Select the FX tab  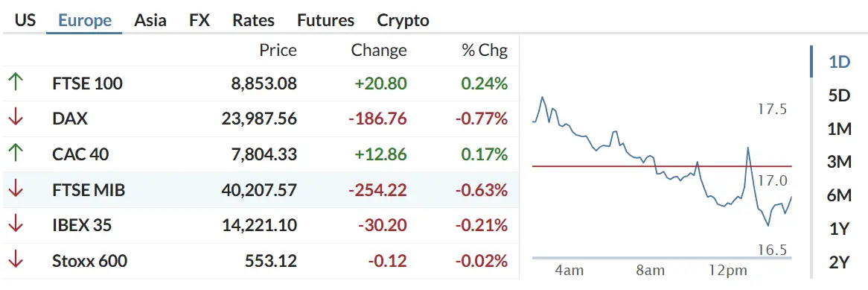(200, 21)
